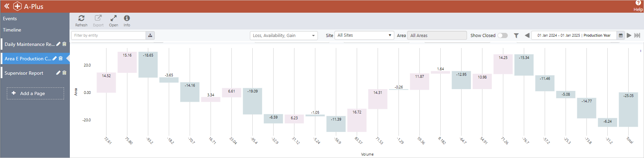The width and height of the screenshot is (644, 158).
Task: Click the funnel filter icon
Action: click(x=516, y=35)
